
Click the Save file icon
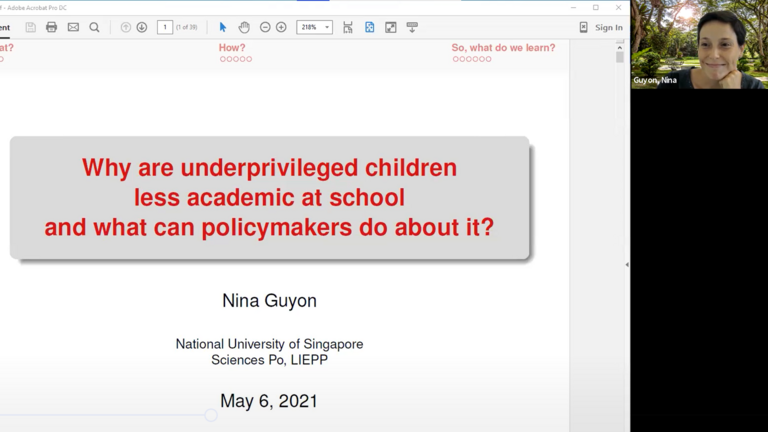[x=31, y=27]
